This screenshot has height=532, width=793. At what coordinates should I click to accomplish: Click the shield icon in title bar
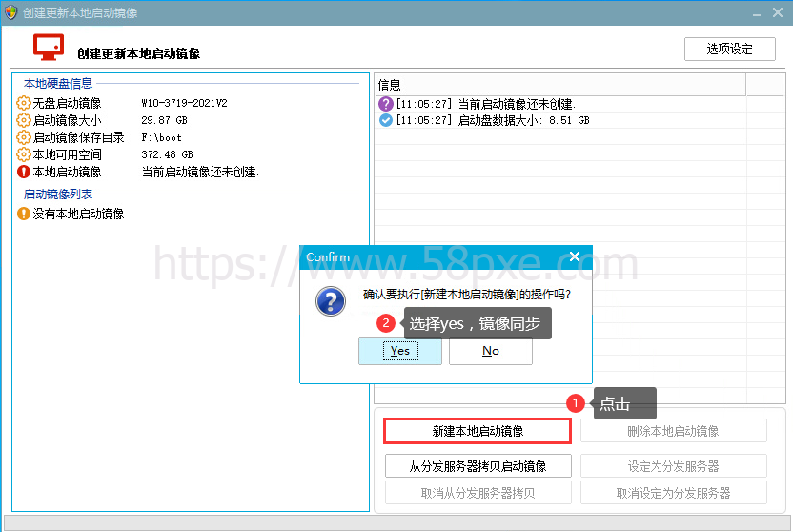coord(10,12)
